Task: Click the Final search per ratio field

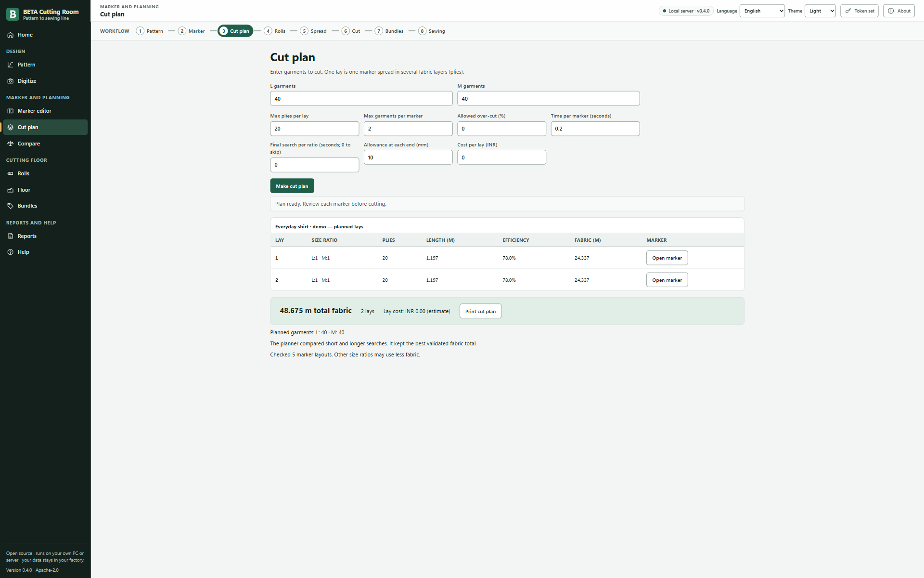Action: pyautogui.click(x=315, y=165)
